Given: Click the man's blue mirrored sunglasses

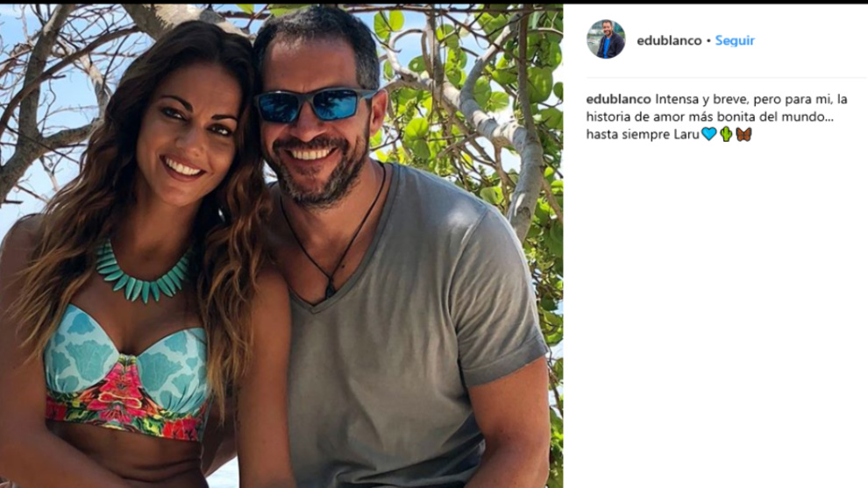Looking at the screenshot, I should [x=315, y=104].
